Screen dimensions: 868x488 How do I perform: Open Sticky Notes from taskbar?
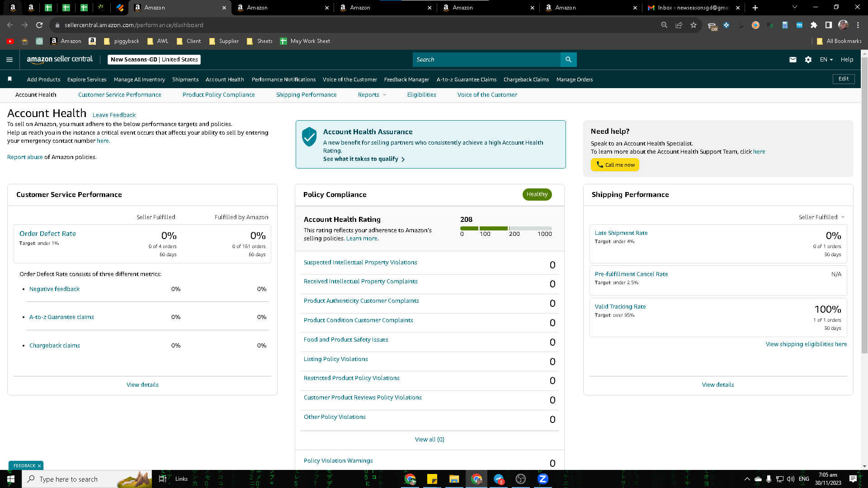click(432, 479)
